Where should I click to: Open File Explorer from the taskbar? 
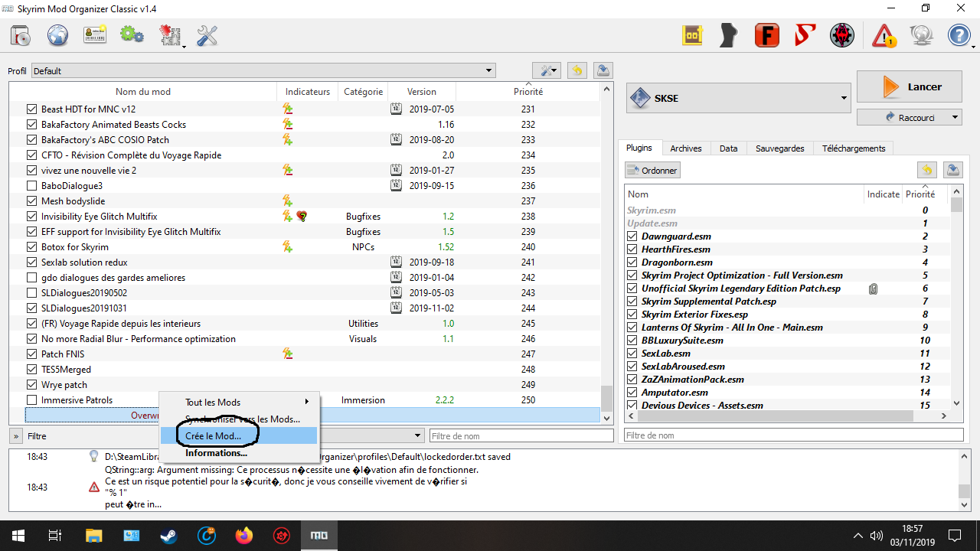tap(93, 536)
